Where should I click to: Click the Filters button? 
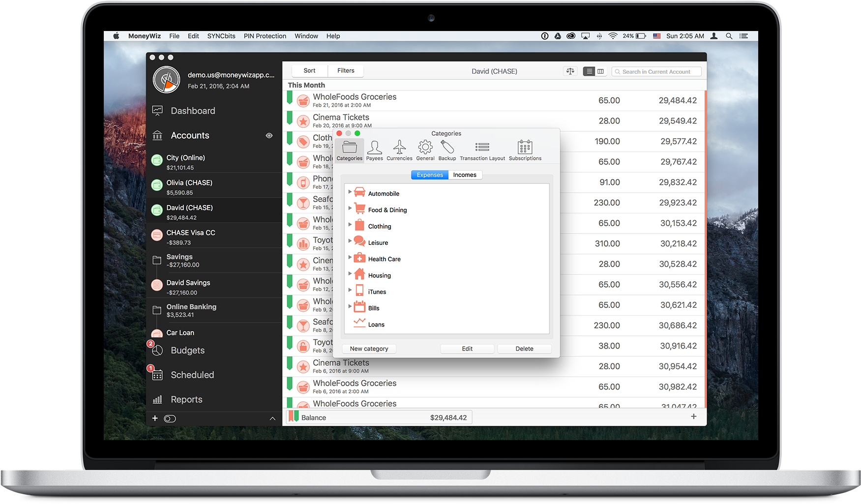346,71
